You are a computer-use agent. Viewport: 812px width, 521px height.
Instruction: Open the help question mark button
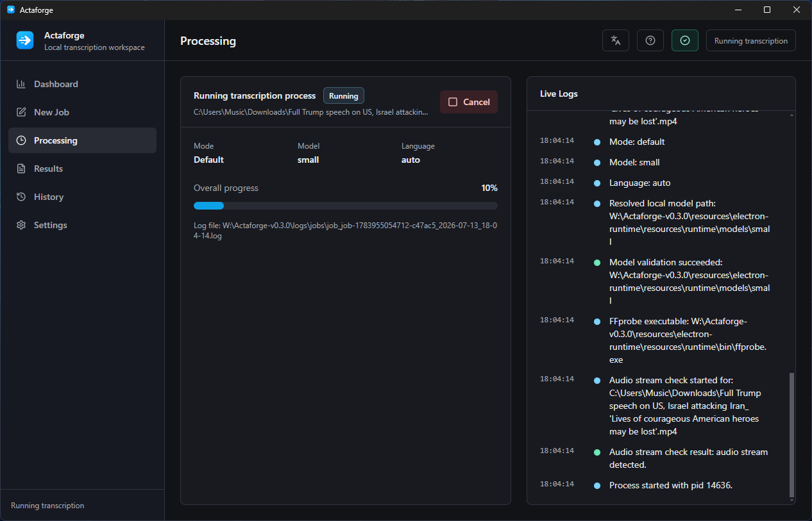coord(650,40)
